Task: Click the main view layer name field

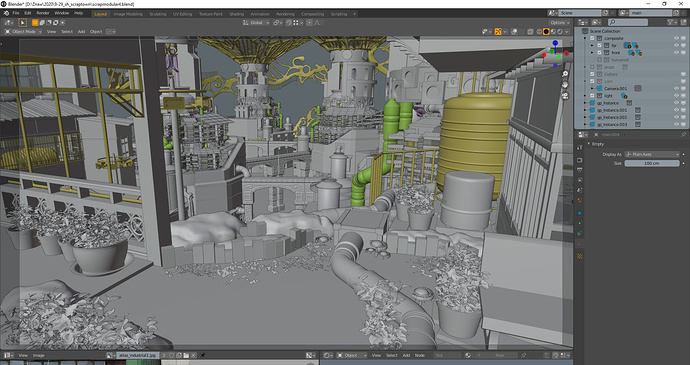Action: coord(651,13)
